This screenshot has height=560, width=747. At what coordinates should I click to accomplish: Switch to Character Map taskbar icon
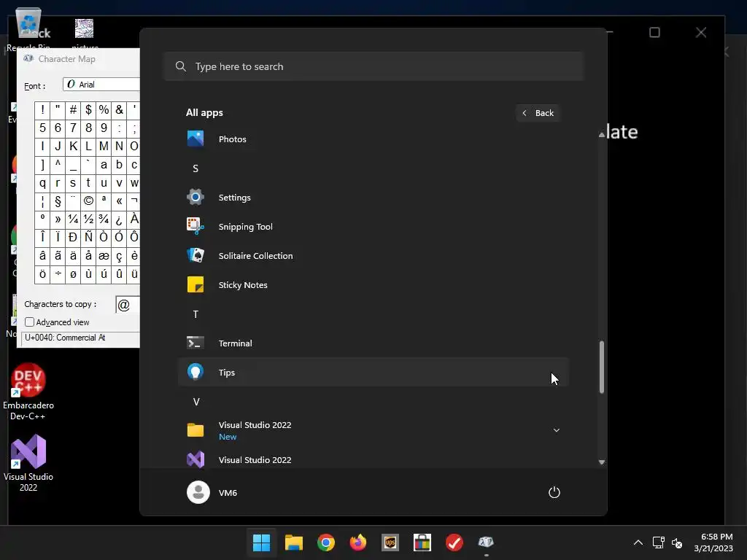[486, 542]
